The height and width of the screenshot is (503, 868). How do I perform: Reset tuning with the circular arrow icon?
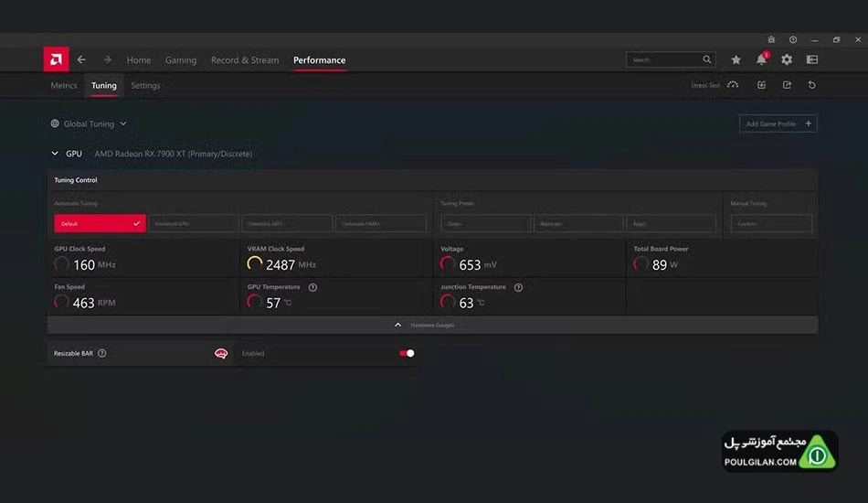click(812, 85)
